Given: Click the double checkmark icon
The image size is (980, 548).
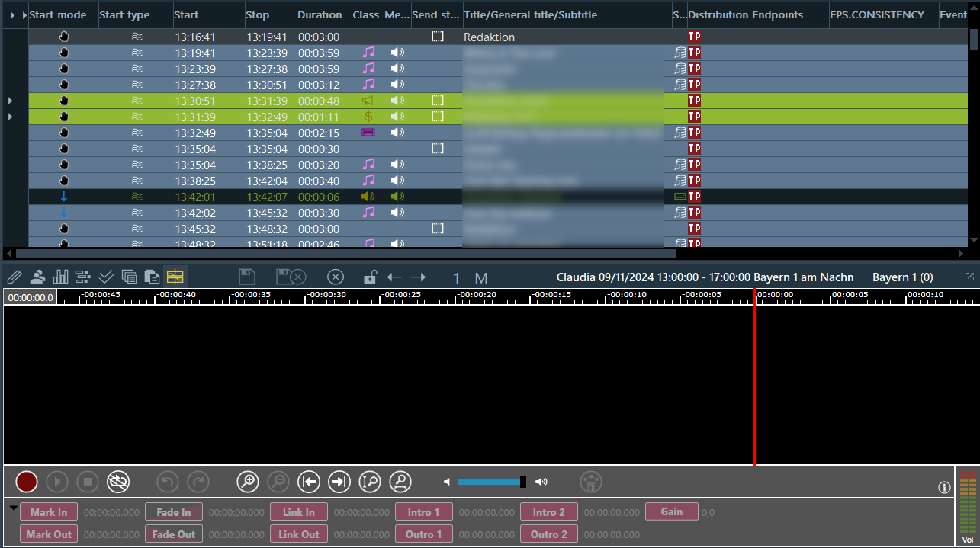Looking at the screenshot, I should [106, 277].
